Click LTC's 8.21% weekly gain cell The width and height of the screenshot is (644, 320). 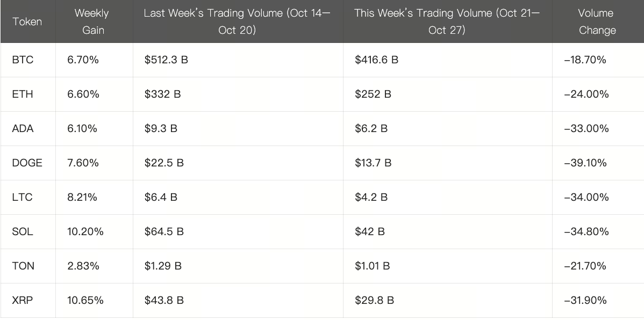click(x=82, y=197)
